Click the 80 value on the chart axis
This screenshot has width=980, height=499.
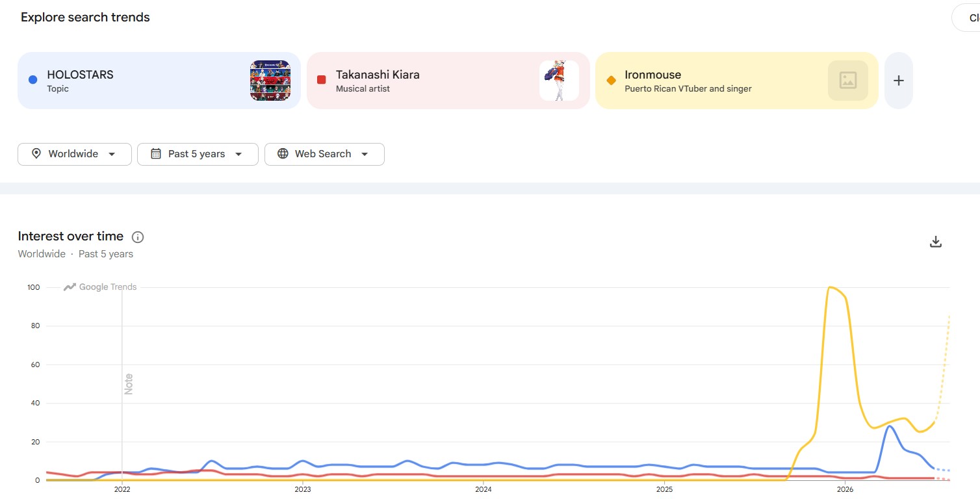(35, 326)
